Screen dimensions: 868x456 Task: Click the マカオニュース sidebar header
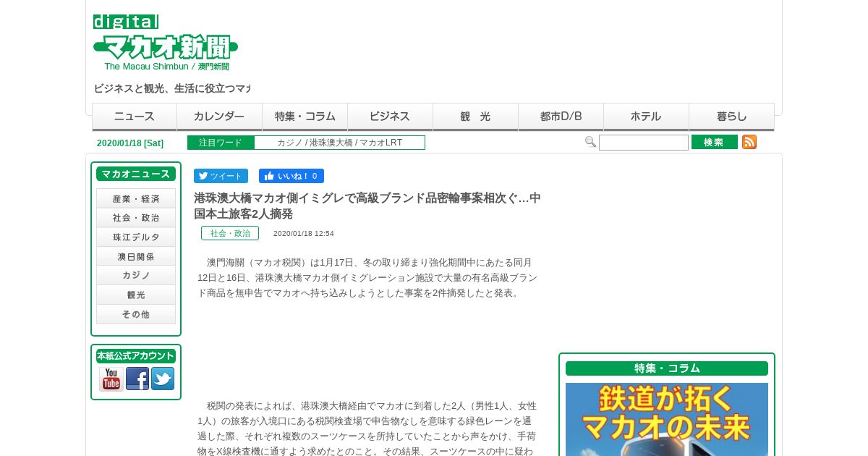(x=136, y=174)
